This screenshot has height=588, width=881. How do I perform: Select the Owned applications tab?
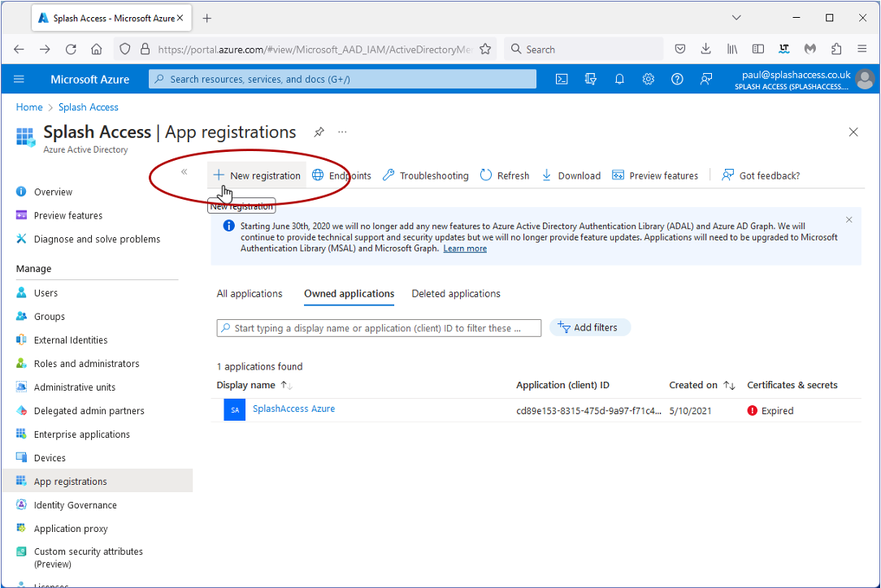coord(349,294)
